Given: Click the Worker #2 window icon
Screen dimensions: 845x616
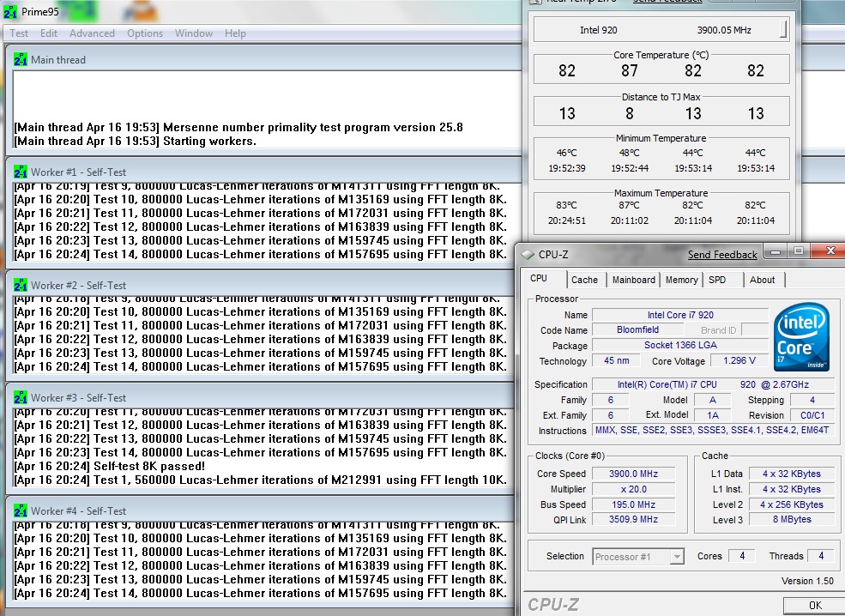Looking at the screenshot, I should point(21,285).
